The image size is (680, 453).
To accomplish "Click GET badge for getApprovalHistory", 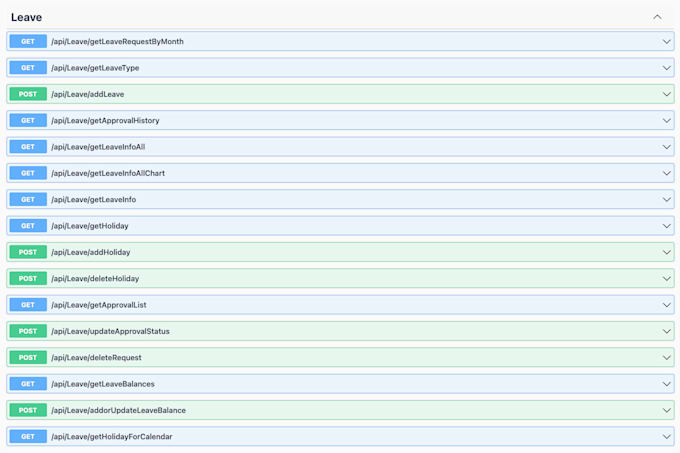I will coord(28,121).
